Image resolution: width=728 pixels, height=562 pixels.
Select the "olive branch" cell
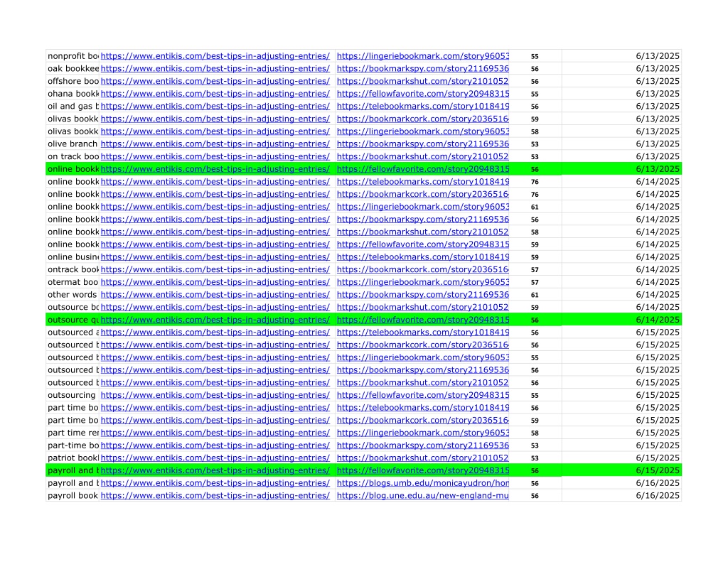coord(73,144)
